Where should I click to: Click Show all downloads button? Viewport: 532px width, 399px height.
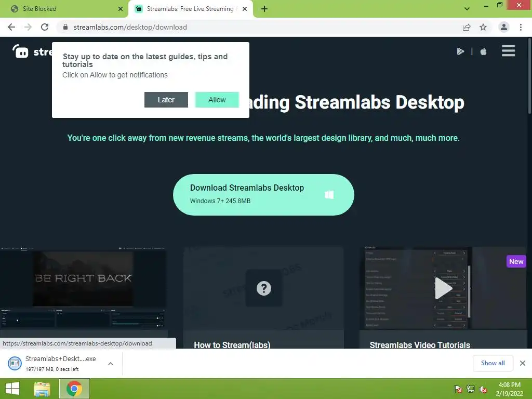(x=493, y=363)
